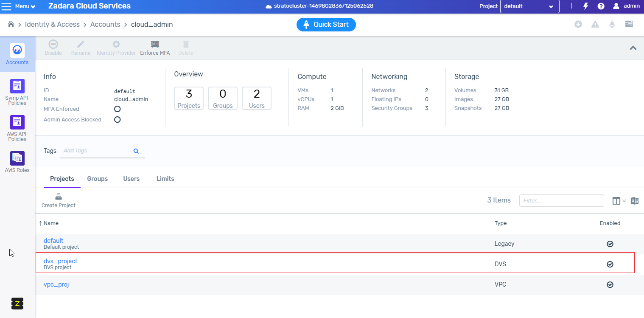Toggle the Admin Access Blocked indicator
Image resolution: width=644 pixels, height=318 pixels.
118,120
